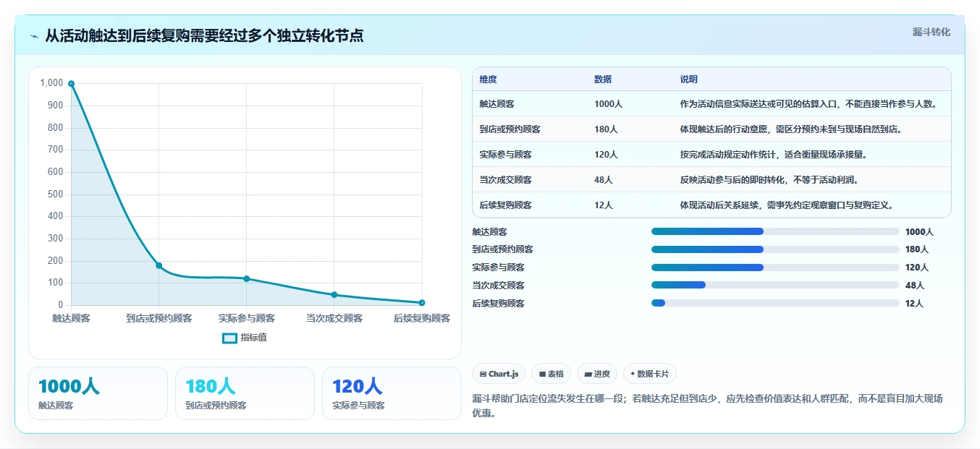The image size is (980, 449).
Task: Click the 到店或预约顾客 chart data point
Action: coord(159,265)
